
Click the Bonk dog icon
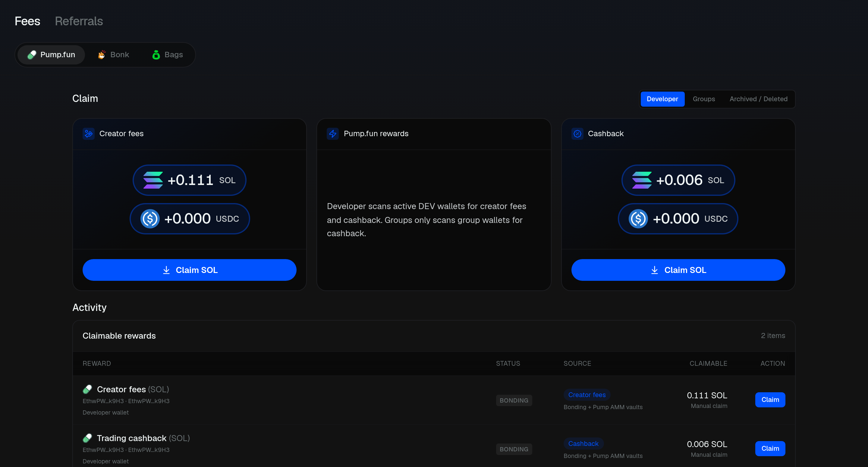pyautogui.click(x=102, y=55)
